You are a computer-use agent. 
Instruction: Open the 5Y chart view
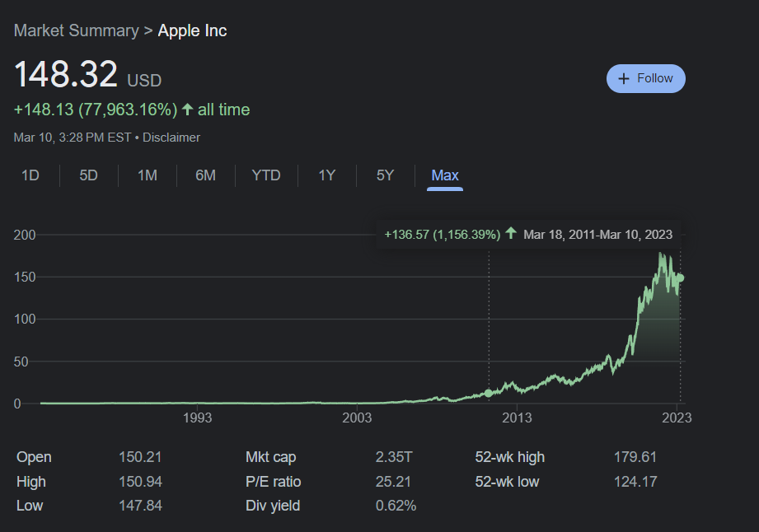[385, 175]
